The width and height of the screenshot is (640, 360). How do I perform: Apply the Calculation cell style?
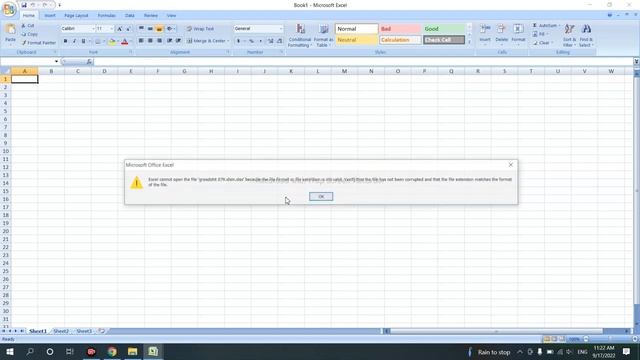[400, 40]
